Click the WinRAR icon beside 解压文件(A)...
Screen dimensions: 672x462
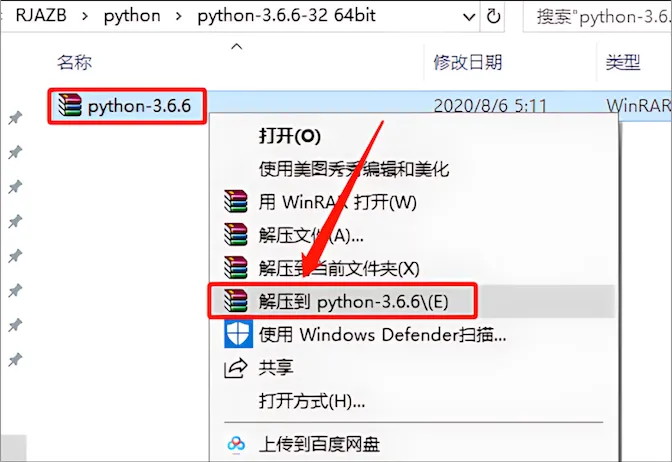pos(236,234)
